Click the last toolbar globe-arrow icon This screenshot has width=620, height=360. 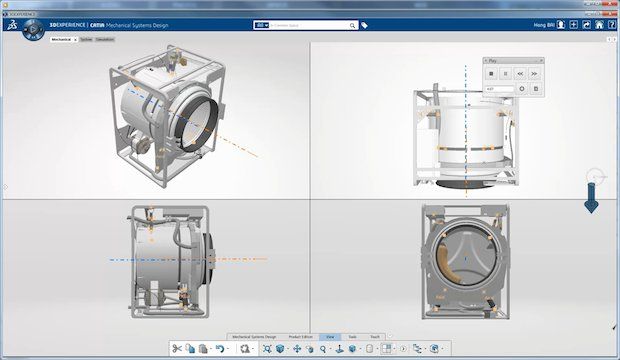pos(434,349)
